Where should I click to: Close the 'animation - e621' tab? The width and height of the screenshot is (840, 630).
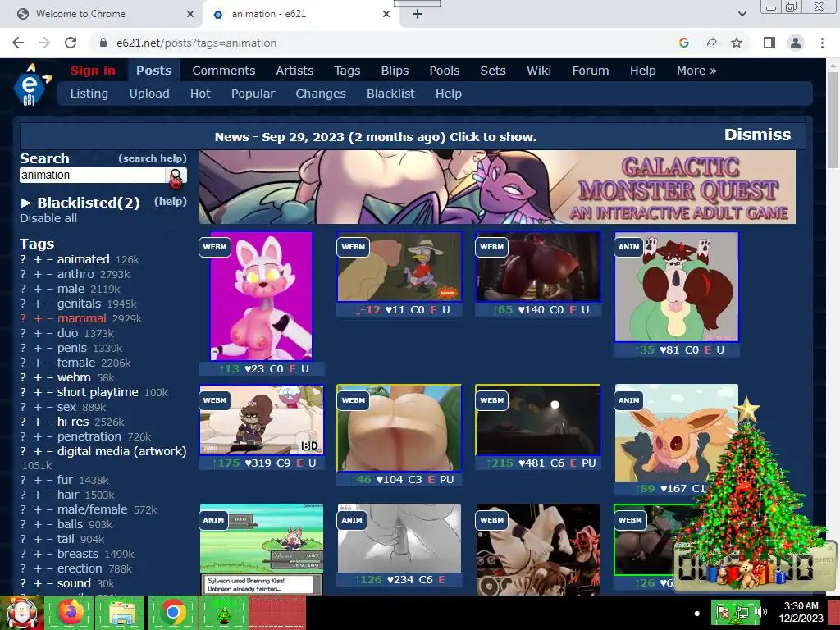point(386,14)
